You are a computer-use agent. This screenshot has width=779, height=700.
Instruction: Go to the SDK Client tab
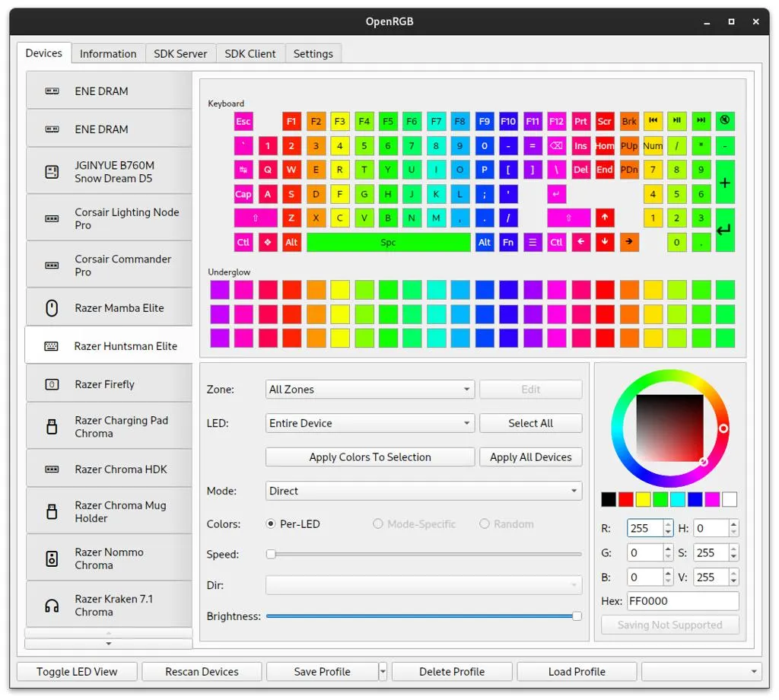point(250,54)
